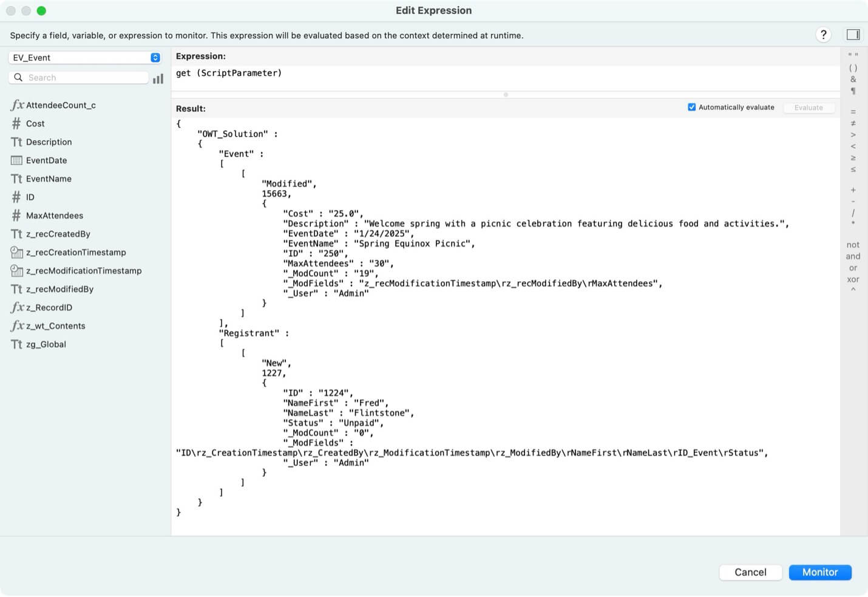Insert minus operator
The image size is (868, 597).
point(853,201)
